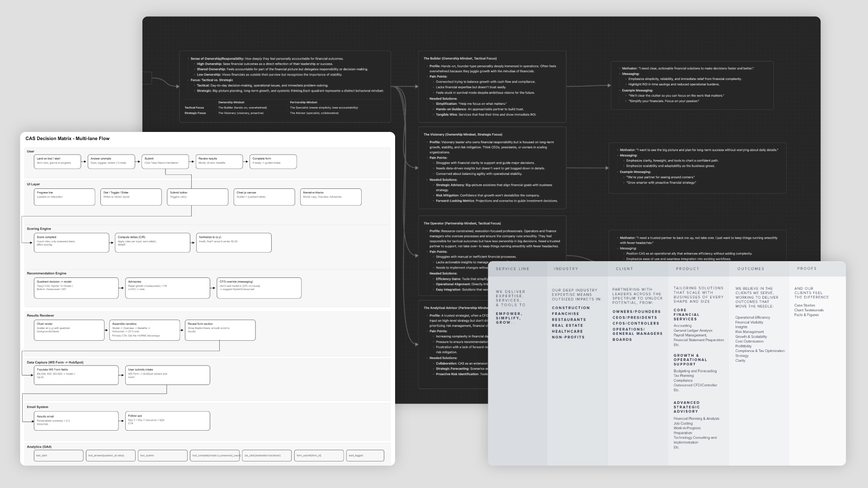Click the 'Follow-ups' email node
The height and width of the screenshot is (488, 868).
tap(167, 421)
